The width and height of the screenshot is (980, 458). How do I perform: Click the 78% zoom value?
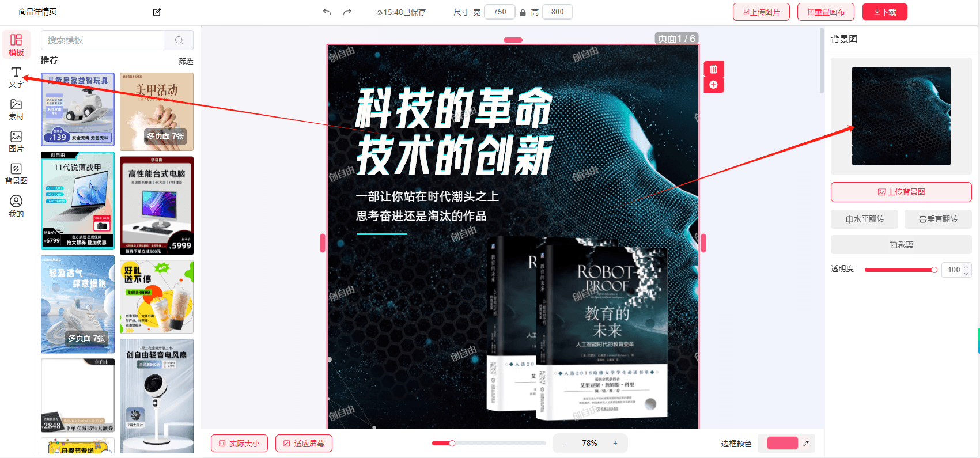point(589,443)
